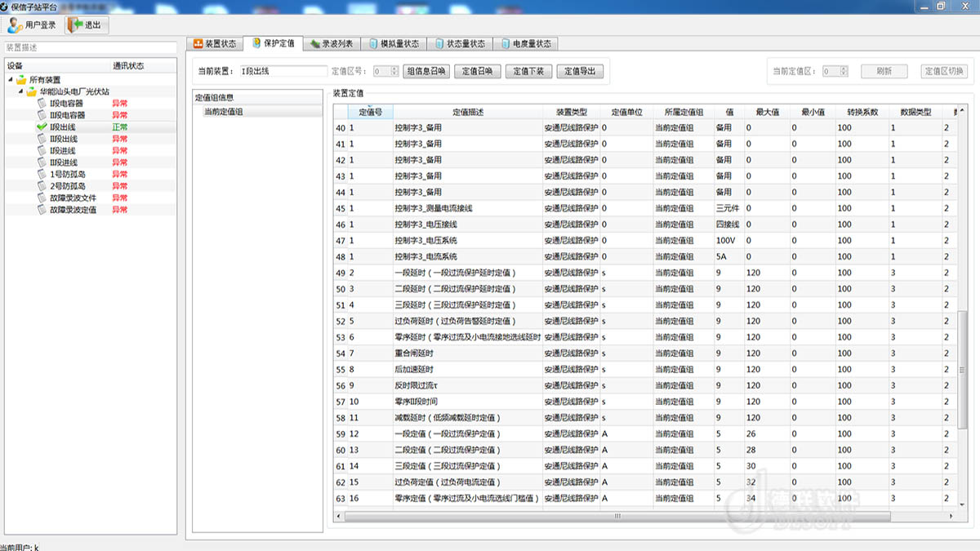Click the 用户登录 user login icon
980x551 pixels.
click(x=16, y=25)
